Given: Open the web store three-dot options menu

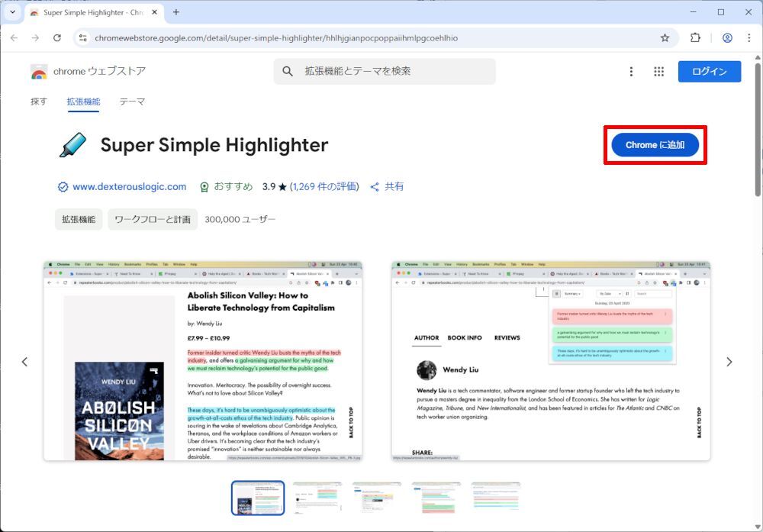Looking at the screenshot, I should point(631,72).
